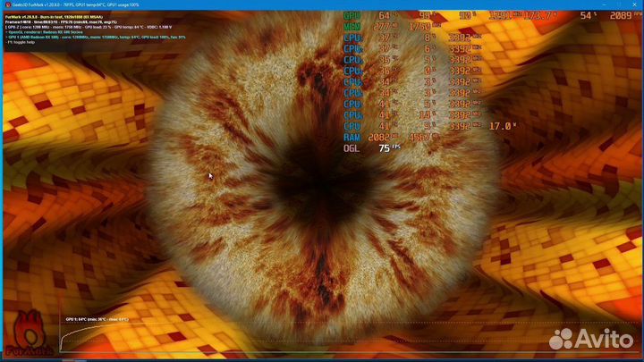Click the CPU row showing 6% load
This screenshot has height=362, width=644.
click(x=412, y=49)
